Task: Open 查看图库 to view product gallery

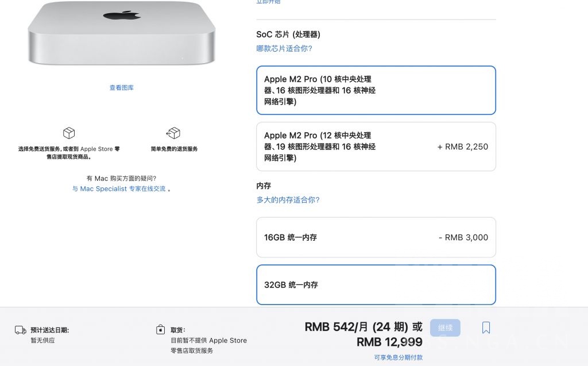Action: point(121,87)
